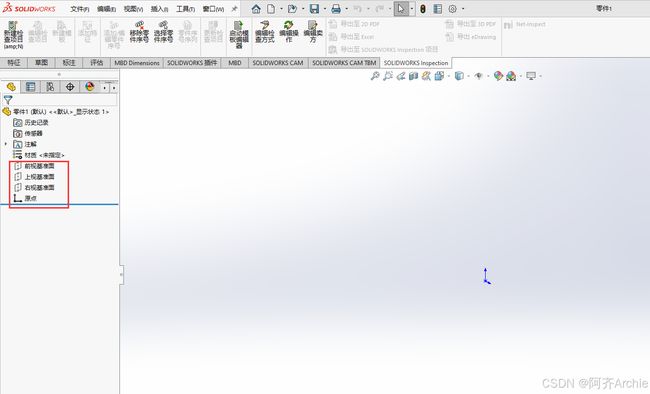Click Apply Scene icon in view toolbar
The image size is (650, 394).
pos(512,76)
